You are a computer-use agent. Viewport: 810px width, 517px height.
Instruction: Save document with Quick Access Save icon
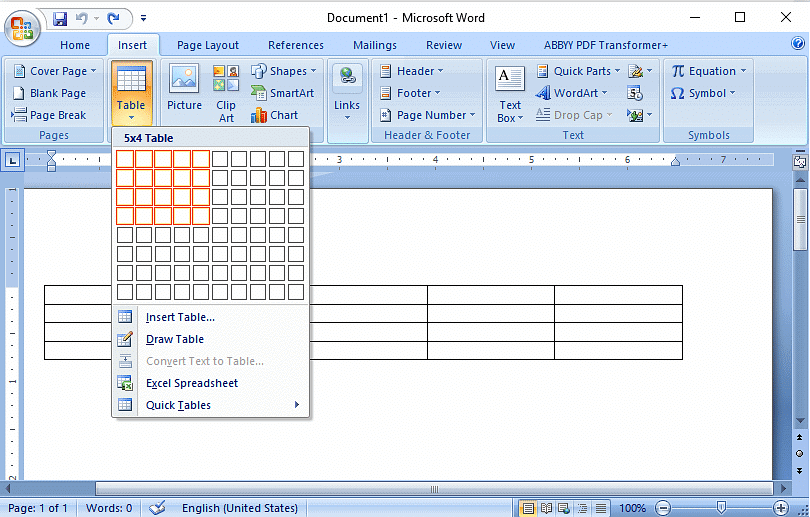click(60, 19)
